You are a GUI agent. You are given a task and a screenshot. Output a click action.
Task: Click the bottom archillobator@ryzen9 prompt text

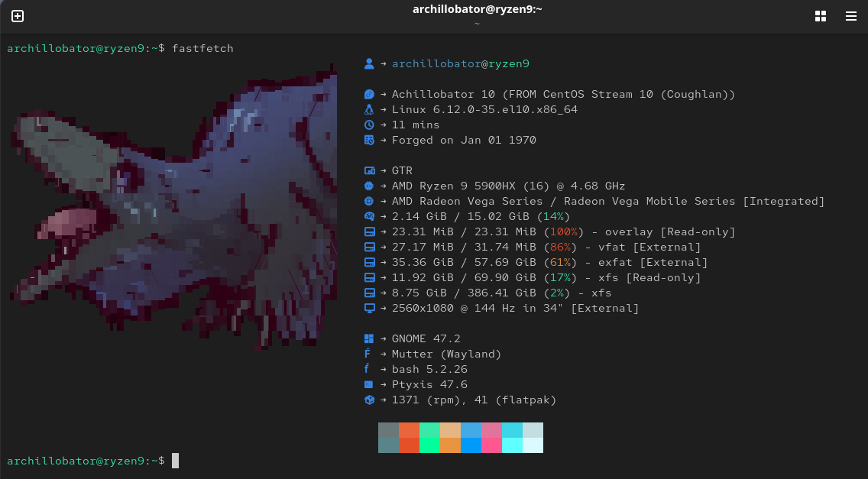click(86, 461)
